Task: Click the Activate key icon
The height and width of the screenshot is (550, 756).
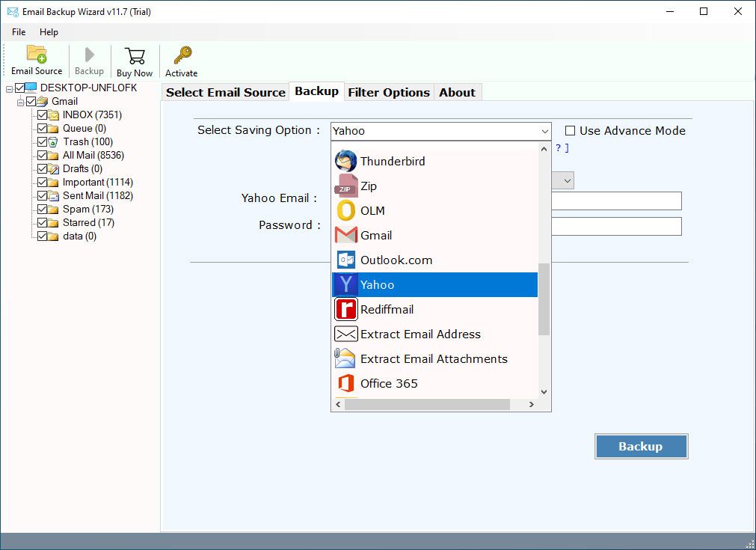Action: tap(182, 55)
